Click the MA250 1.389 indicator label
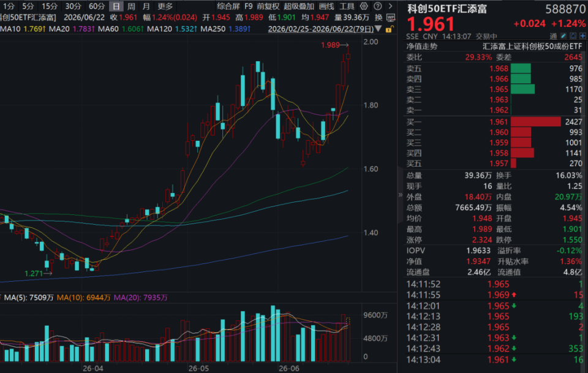Viewport: 588px width, 373px height. tap(225, 29)
